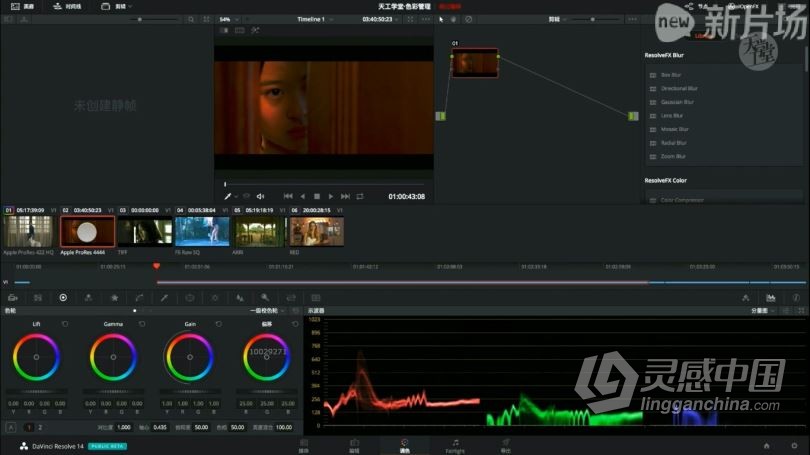This screenshot has height=455, width=810.
Task: Switch to the Fairlight page
Action: click(455, 446)
